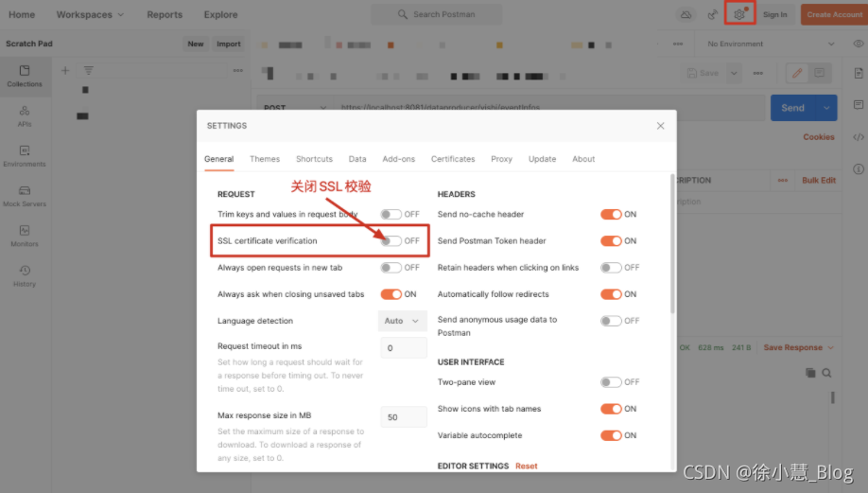The width and height of the screenshot is (868, 493).
Task: Toggle Send anonymous usage data to Postman
Action: click(x=611, y=321)
